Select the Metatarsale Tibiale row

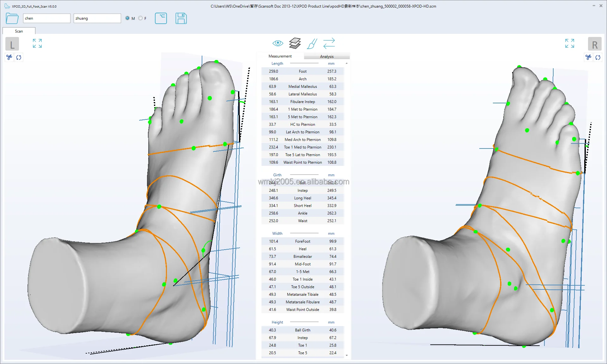pos(303,294)
